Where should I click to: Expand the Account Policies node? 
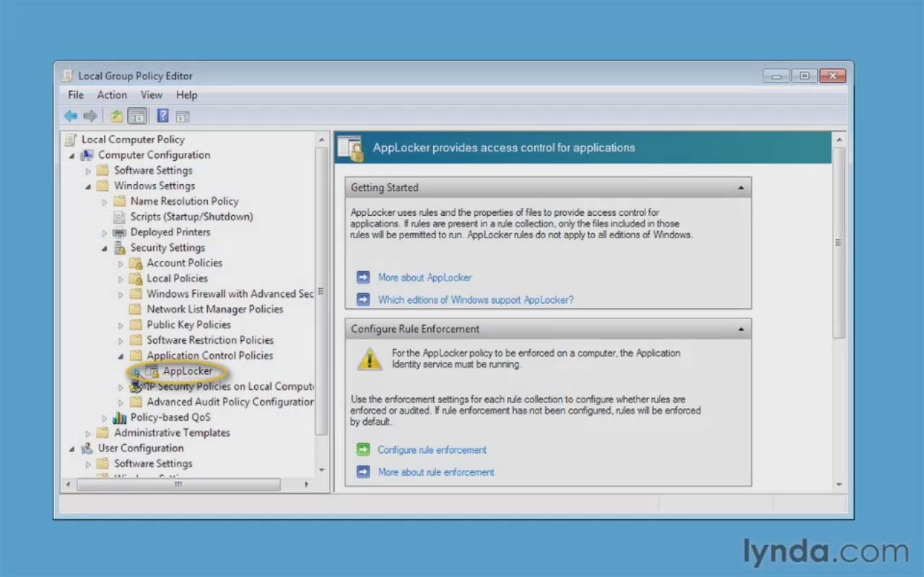(121, 264)
